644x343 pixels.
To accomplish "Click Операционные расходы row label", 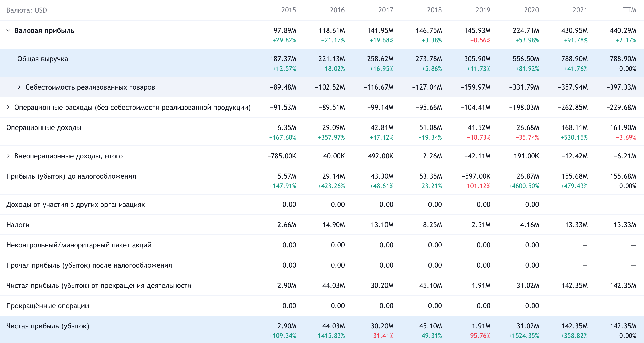I will coord(133,108).
